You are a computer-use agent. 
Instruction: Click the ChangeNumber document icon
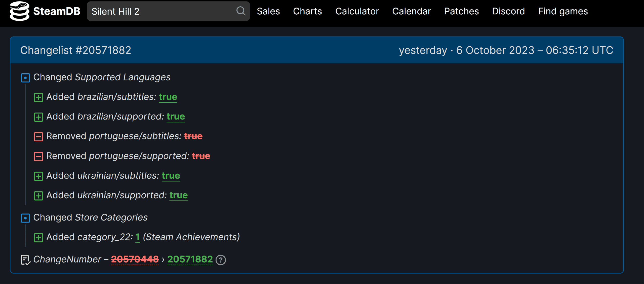pos(25,260)
